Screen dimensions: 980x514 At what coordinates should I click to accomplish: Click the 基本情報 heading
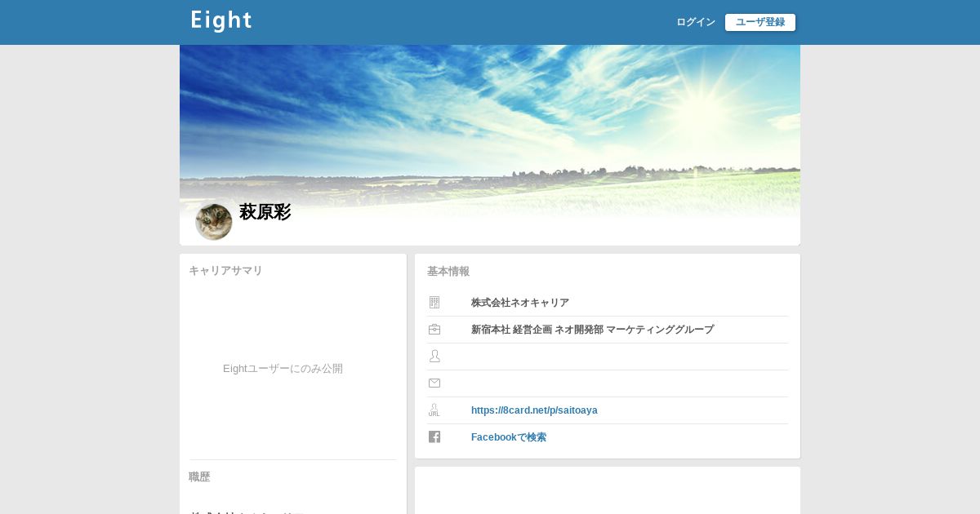[x=448, y=272]
